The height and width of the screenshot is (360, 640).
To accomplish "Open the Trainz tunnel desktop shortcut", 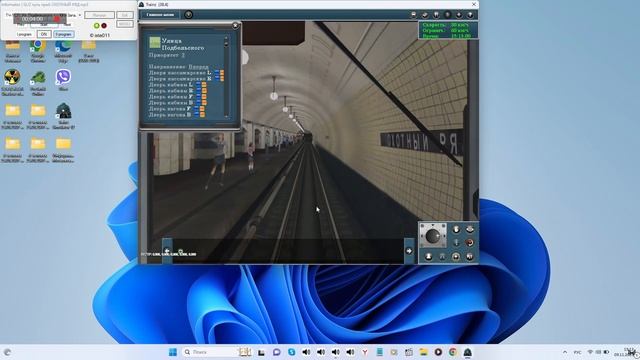I will [63, 116].
